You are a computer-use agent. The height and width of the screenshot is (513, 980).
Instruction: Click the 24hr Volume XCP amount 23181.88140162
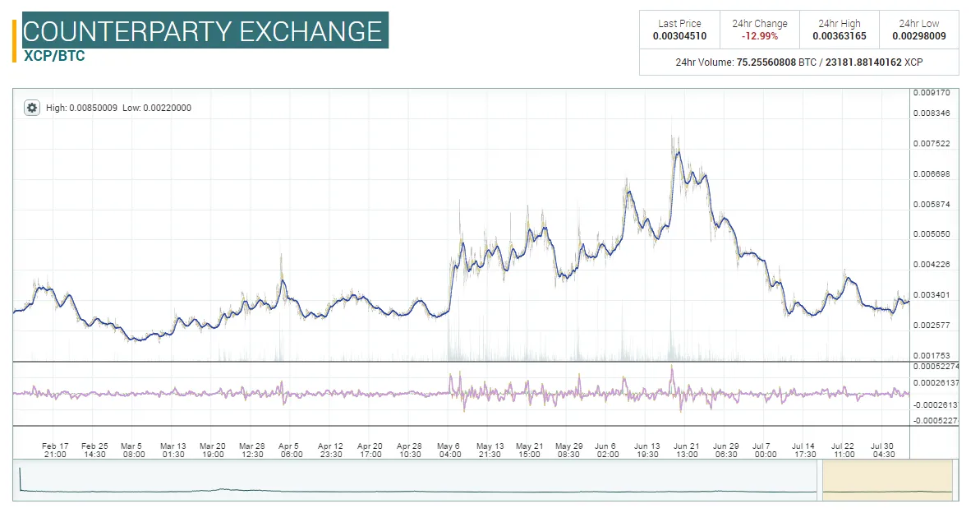863,62
